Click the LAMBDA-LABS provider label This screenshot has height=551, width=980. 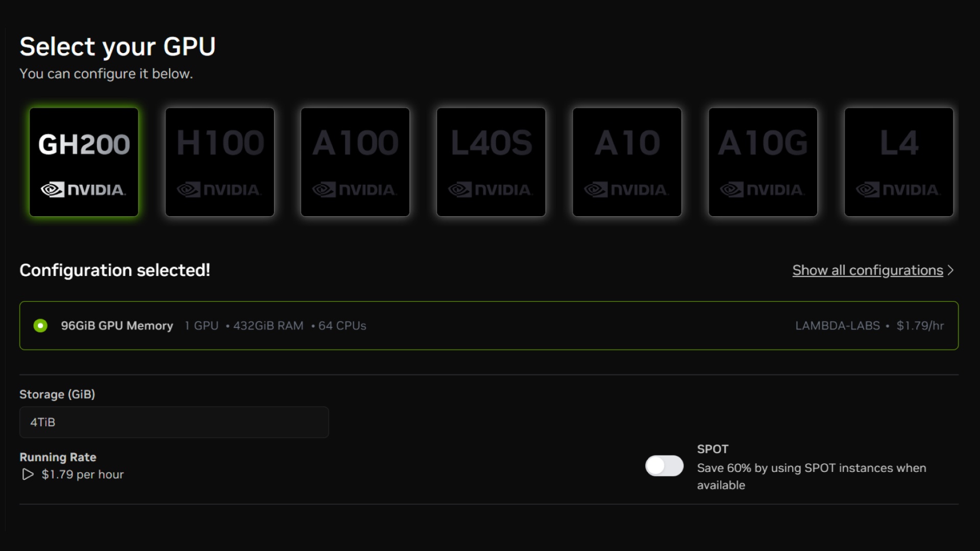(x=837, y=325)
